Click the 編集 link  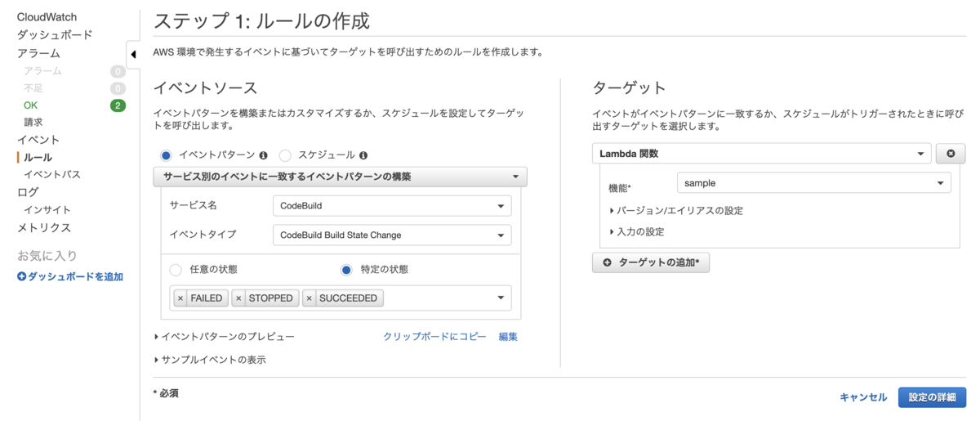(508, 337)
